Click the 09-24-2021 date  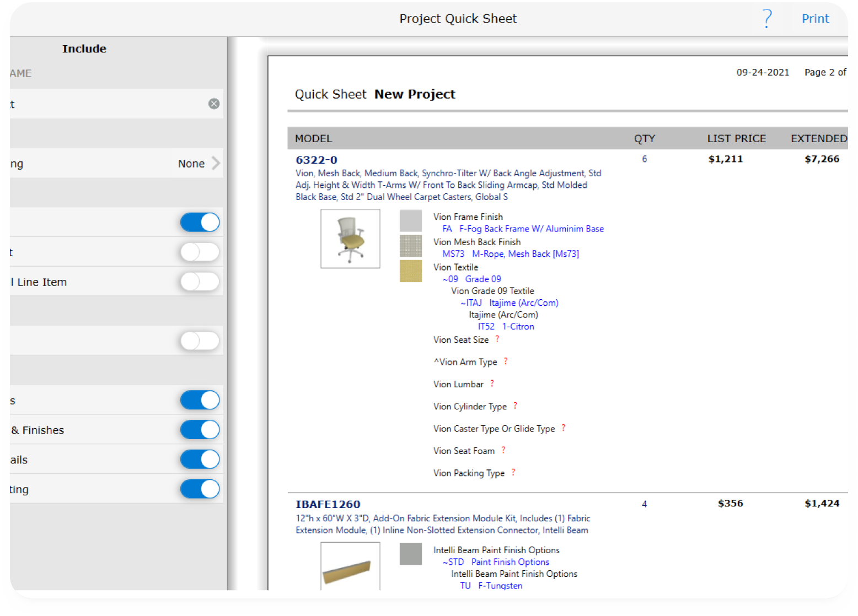pos(763,72)
